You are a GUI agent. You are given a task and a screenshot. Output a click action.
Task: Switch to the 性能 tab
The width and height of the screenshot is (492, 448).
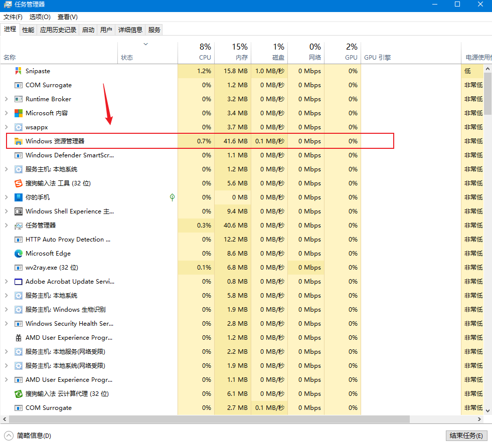pyautogui.click(x=28, y=30)
